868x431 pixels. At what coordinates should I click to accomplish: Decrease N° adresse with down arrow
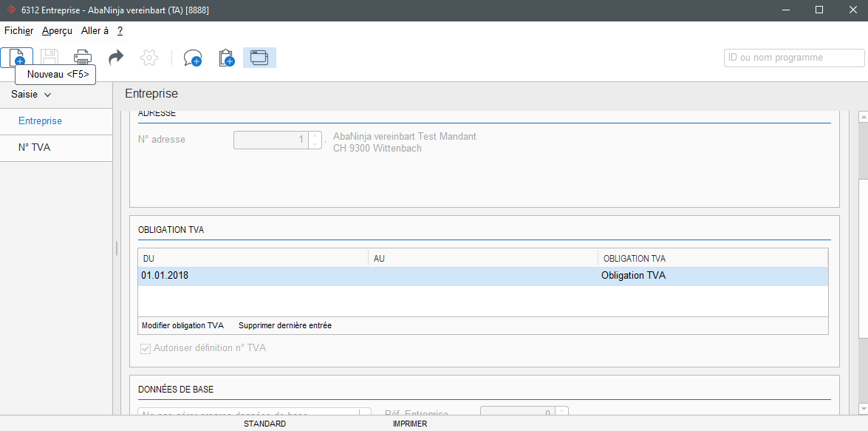315,144
